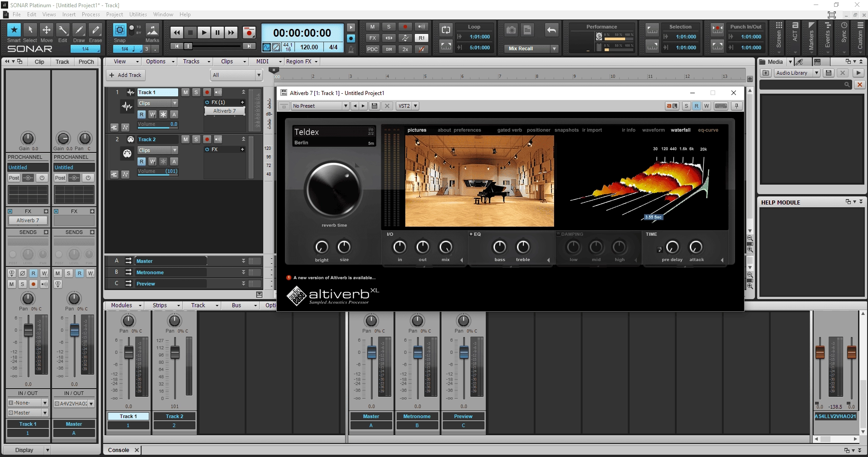Click the Media browser search field
The height and width of the screenshot is (457, 868).
coord(806,85)
